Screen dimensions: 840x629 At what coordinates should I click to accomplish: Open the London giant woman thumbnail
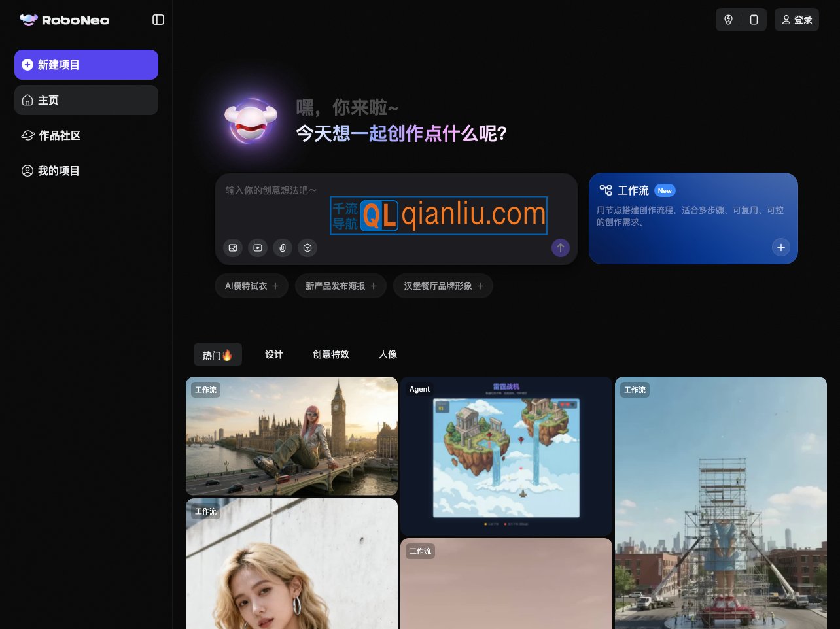(292, 436)
